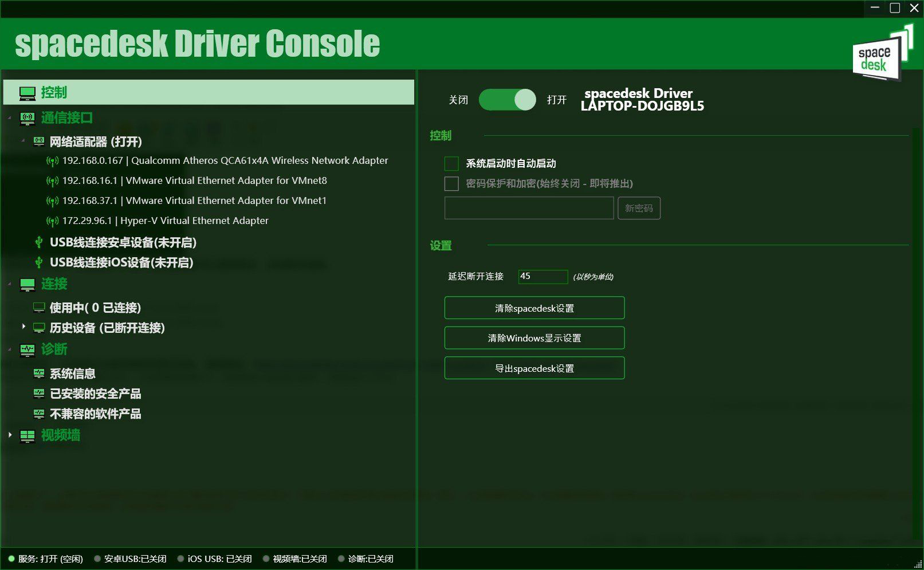Click the wireless icon beside 192.168.0.167
The image size is (924, 570).
(52, 161)
